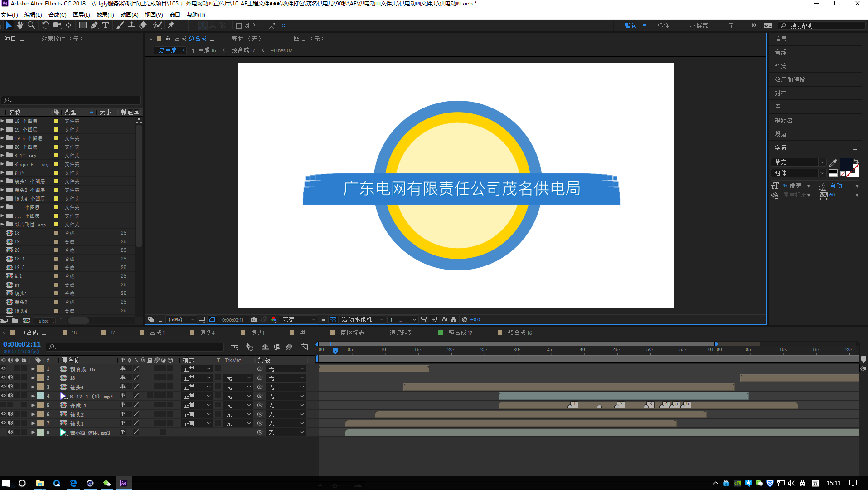
Task: Lock the 预合成 16 layer
Action: click(x=24, y=369)
